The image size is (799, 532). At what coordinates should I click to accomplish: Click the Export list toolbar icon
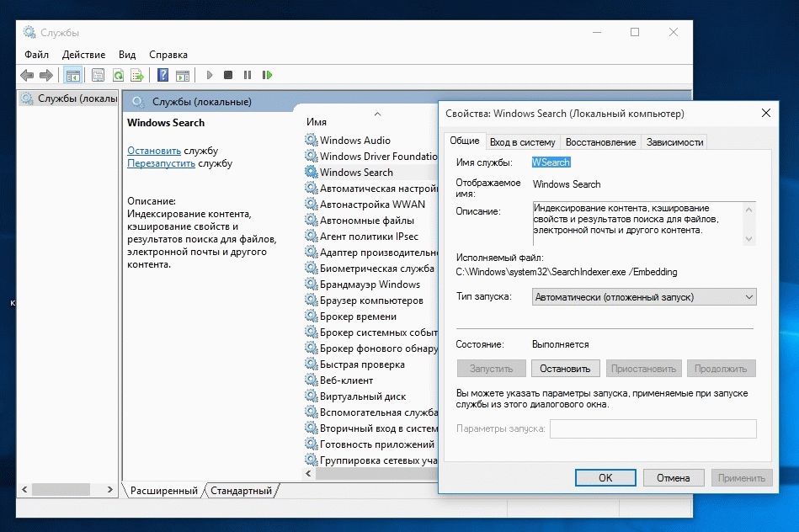click(x=137, y=76)
